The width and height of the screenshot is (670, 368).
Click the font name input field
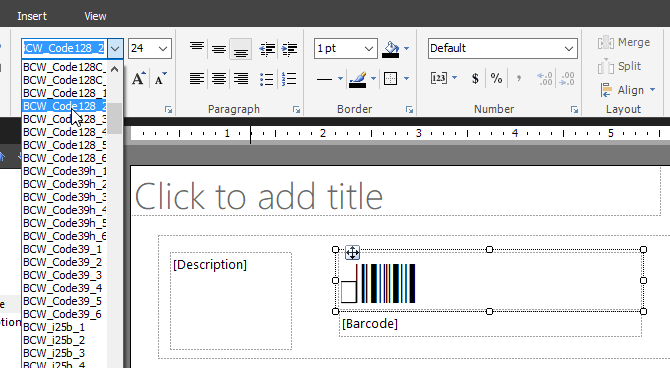(64, 48)
